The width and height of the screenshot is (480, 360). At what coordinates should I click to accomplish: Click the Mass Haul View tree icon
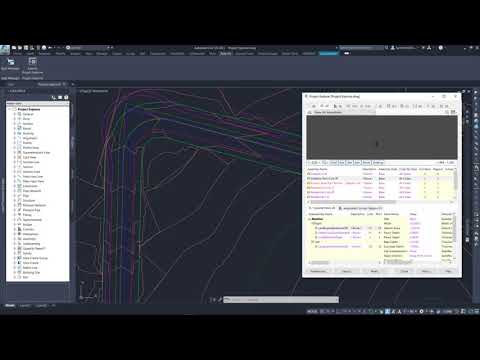point(19,181)
